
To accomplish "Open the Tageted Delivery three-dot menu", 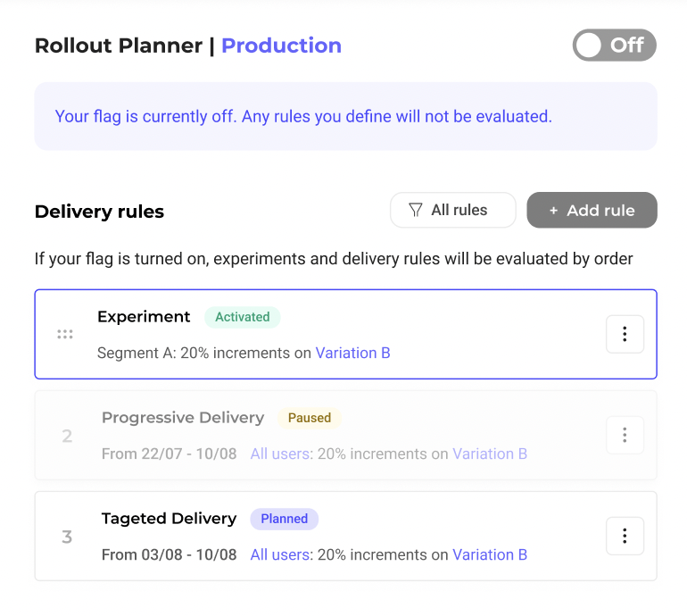I will coord(625,536).
